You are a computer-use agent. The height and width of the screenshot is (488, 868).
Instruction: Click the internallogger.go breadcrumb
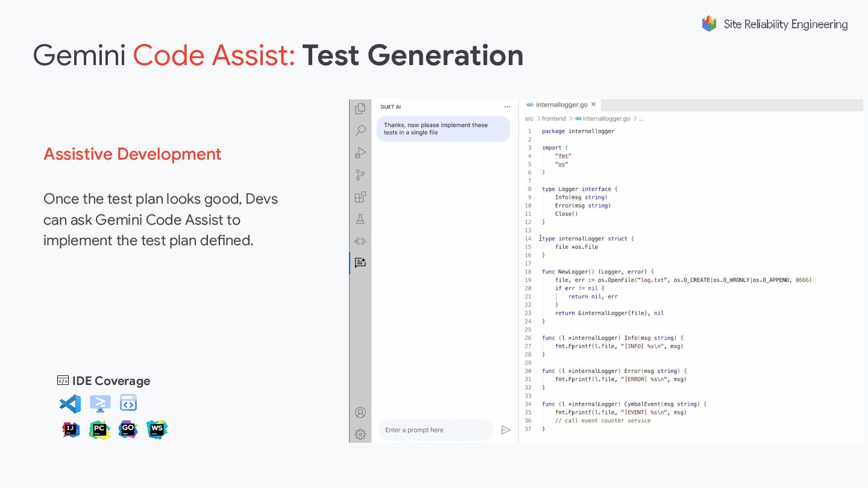(603, 119)
